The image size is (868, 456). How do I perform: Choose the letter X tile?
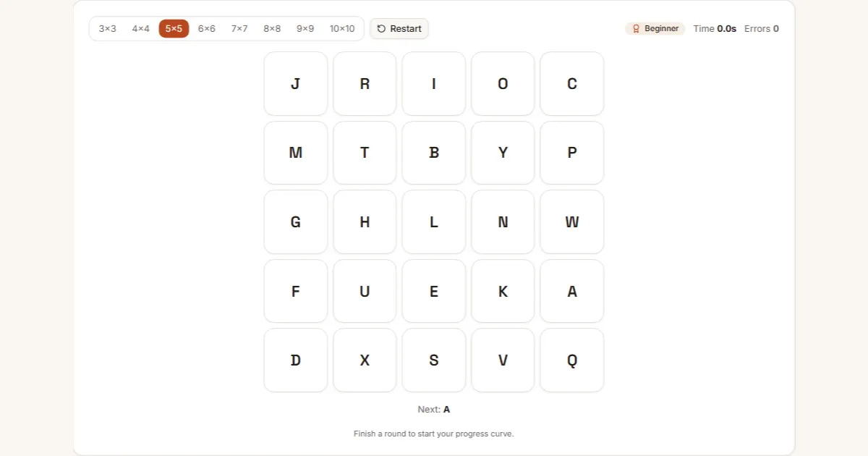(365, 360)
